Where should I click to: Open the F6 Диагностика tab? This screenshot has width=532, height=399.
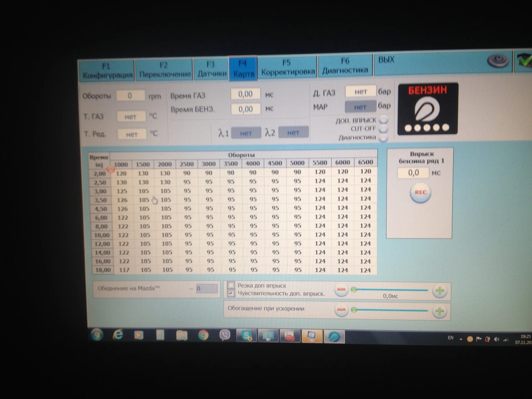point(345,66)
